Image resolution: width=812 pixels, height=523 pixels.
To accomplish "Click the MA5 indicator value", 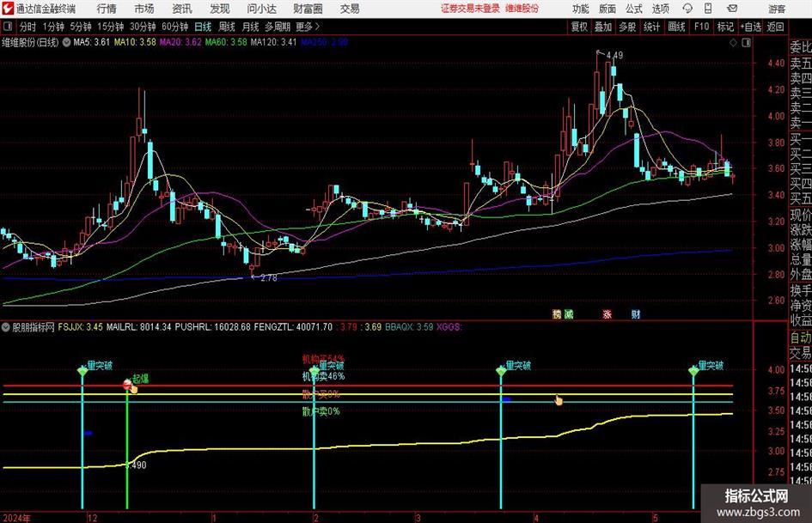I will [x=92, y=42].
